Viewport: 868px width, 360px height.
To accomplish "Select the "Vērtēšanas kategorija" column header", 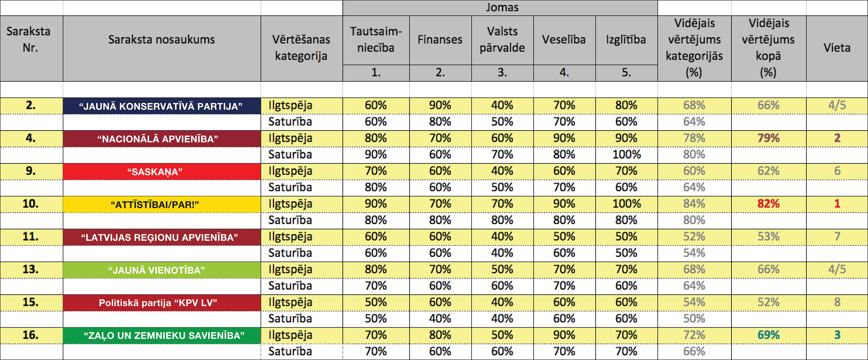I will click(302, 48).
